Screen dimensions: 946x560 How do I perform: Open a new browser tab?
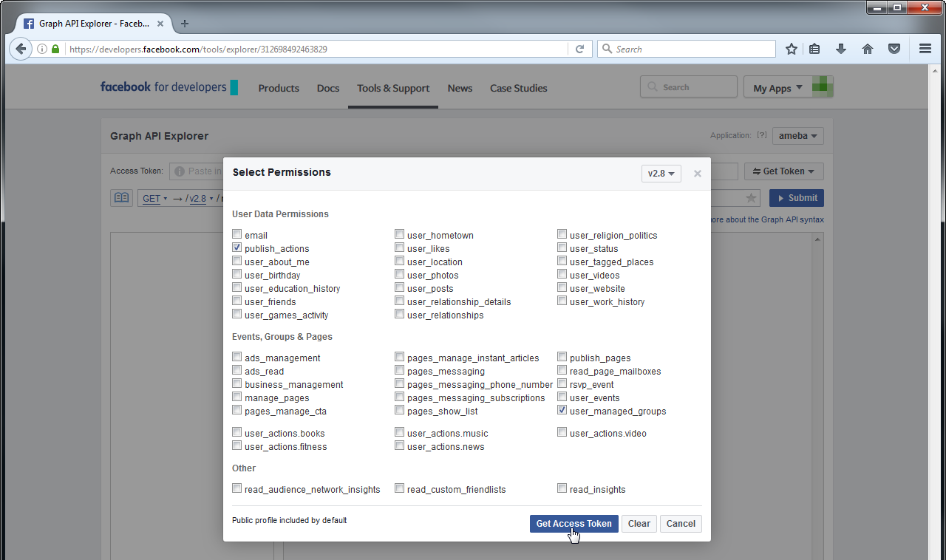185,24
